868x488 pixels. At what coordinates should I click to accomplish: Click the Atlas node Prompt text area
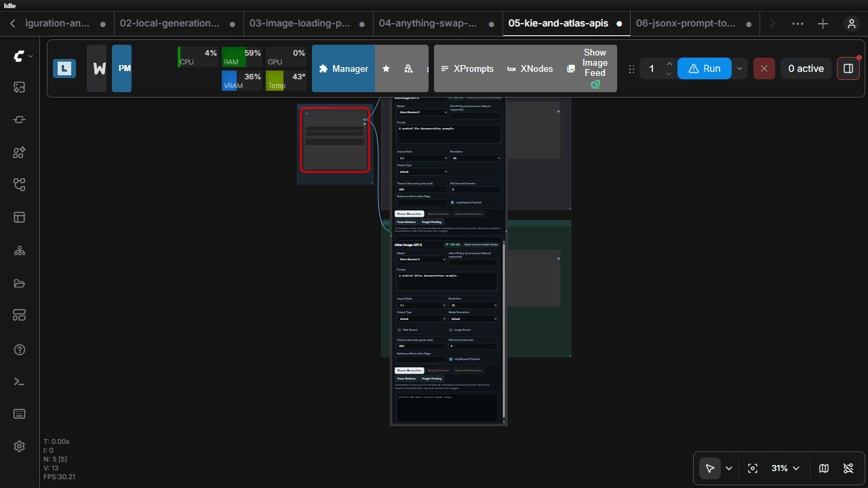pos(447,281)
